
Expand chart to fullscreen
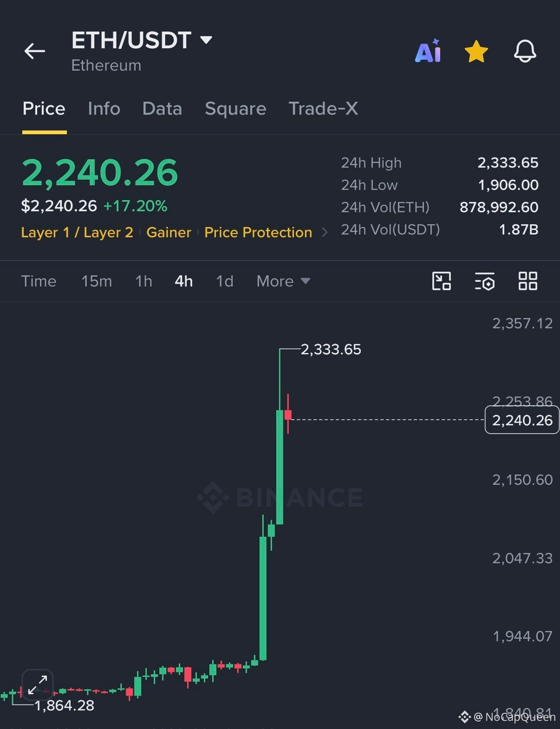coord(38,684)
